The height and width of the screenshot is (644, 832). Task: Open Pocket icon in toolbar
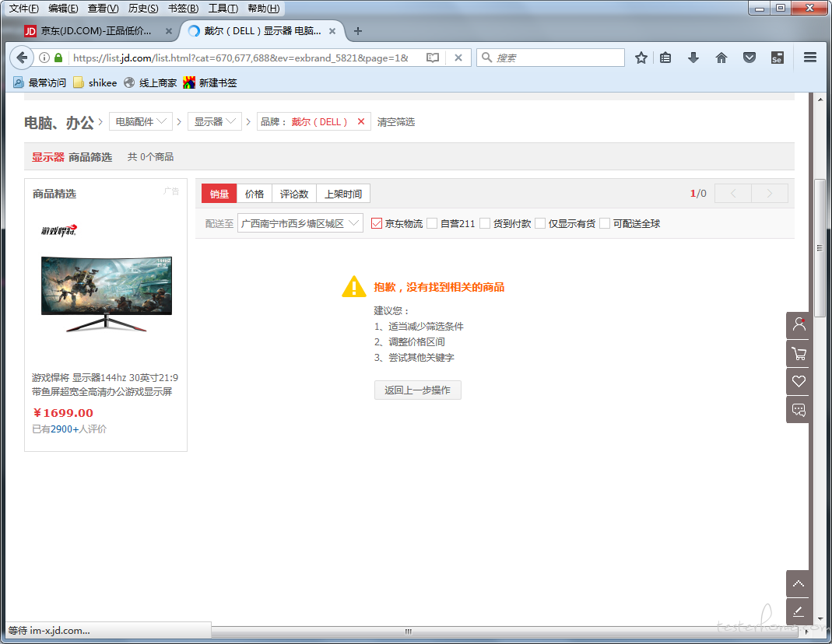[750, 58]
